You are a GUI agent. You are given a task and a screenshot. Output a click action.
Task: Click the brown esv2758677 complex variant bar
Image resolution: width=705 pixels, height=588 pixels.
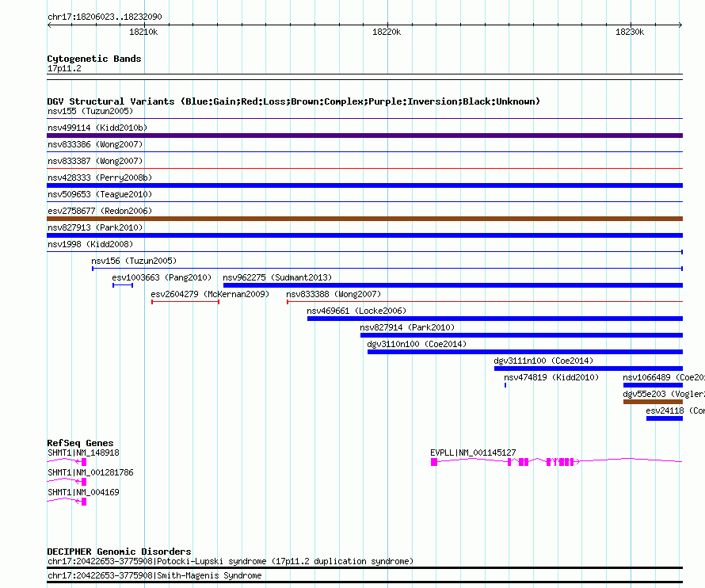tap(364, 219)
